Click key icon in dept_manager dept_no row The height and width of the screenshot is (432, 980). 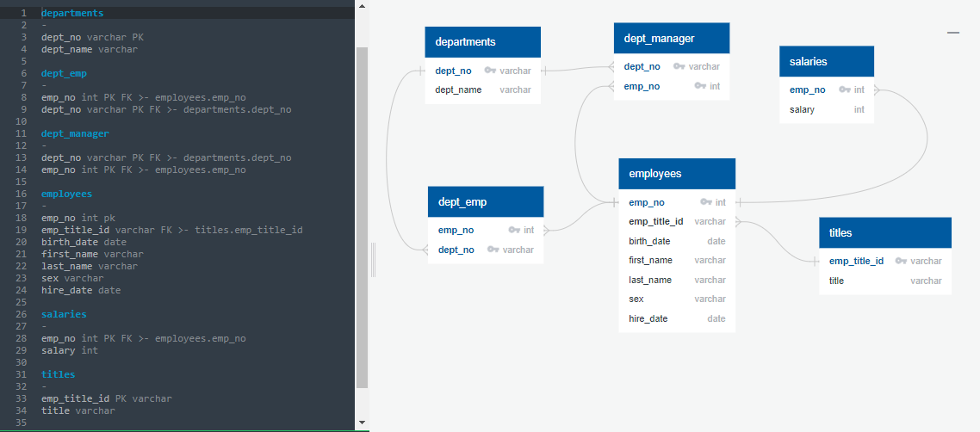point(679,66)
